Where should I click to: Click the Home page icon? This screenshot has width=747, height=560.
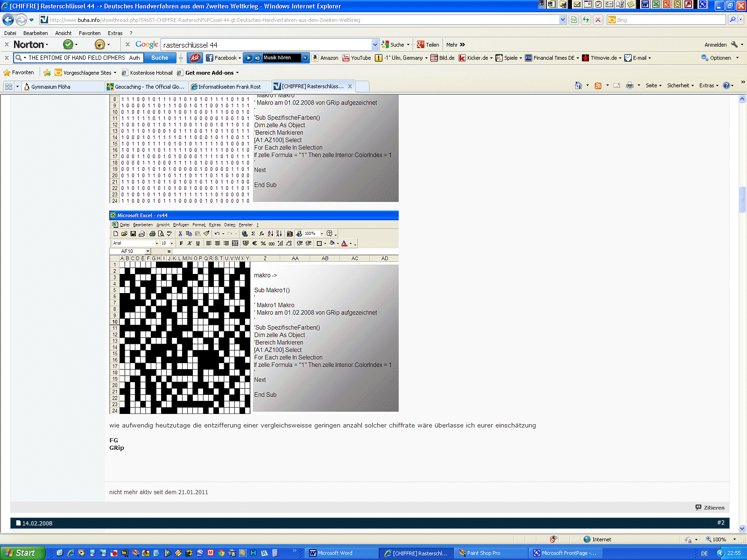[x=578, y=85]
